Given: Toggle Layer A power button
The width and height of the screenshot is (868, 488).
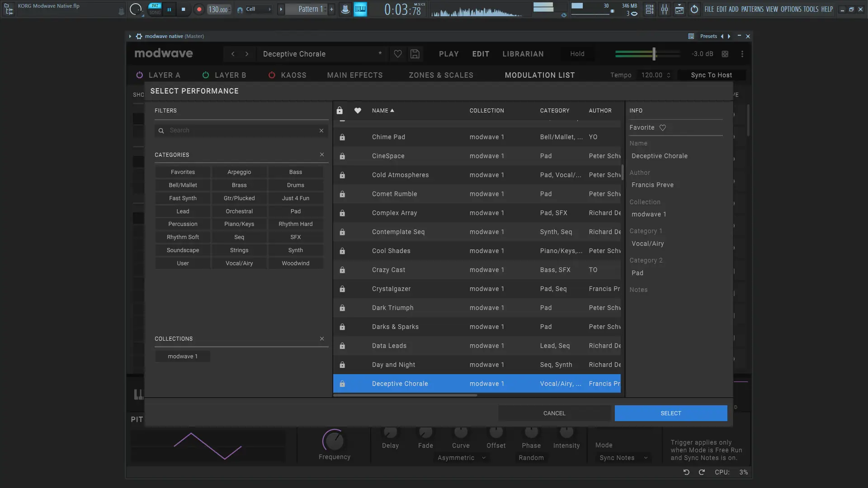Looking at the screenshot, I should tap(140, 75).
